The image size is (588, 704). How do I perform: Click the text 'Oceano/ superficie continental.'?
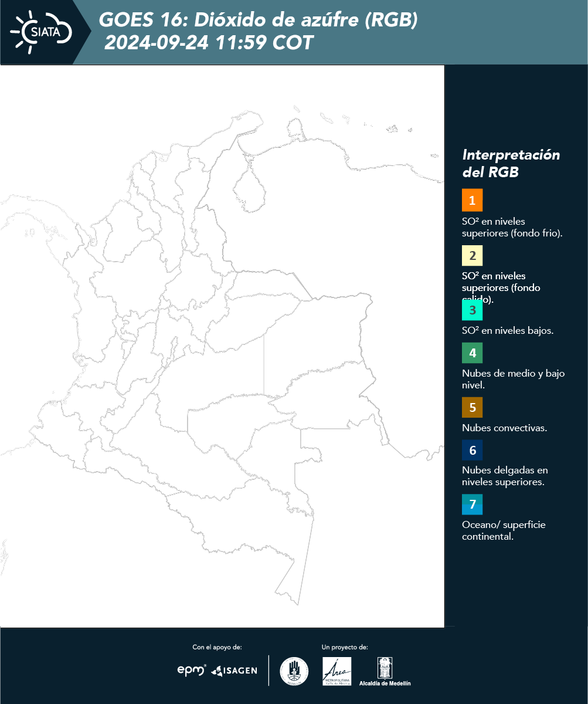pyautogui.click(x=504, y=530)
